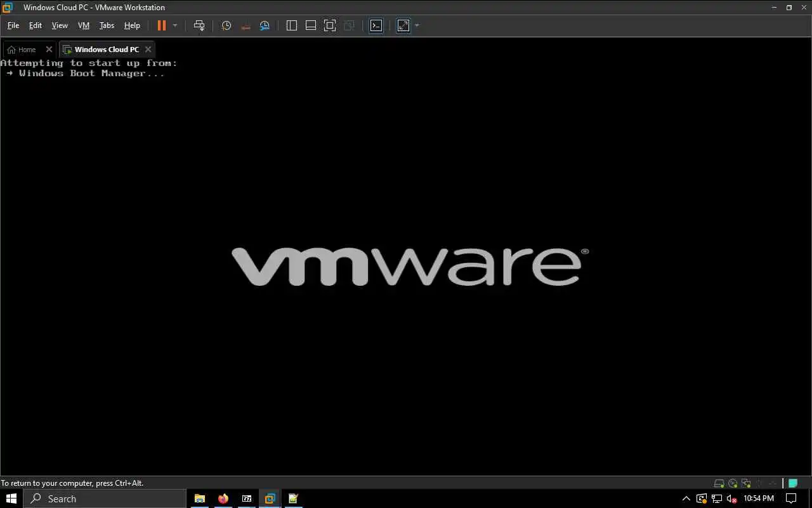Launch Firefox from the taskbar
This screenshot has width=812, height=508.
click(x=223, y=498)
